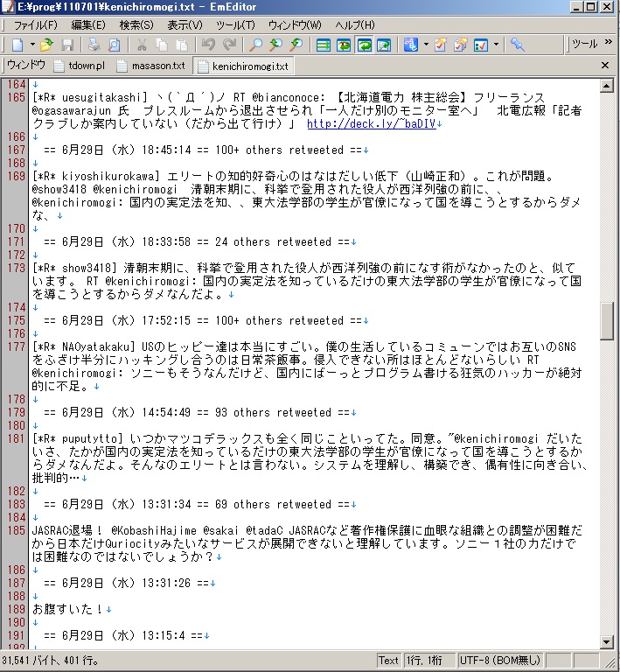Image resolution: width=620 pixels, height=672 pixels.
Task: Switch to the masason.txt tab
Action: [x=151, y=66]
